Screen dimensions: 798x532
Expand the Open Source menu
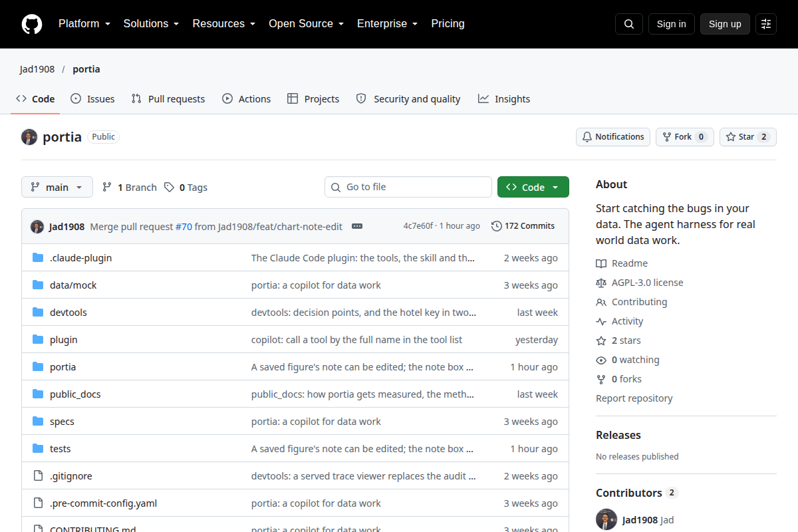[x=306, y=24]
